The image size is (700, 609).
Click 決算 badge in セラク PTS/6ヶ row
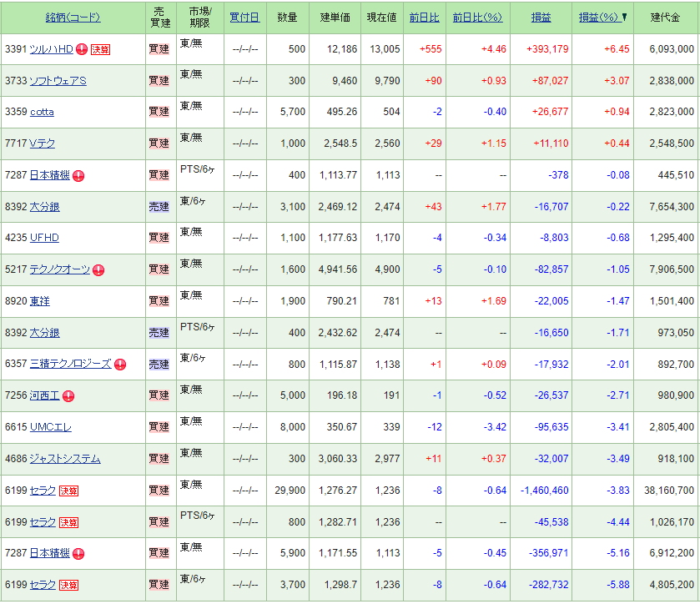tap(68, 522)
